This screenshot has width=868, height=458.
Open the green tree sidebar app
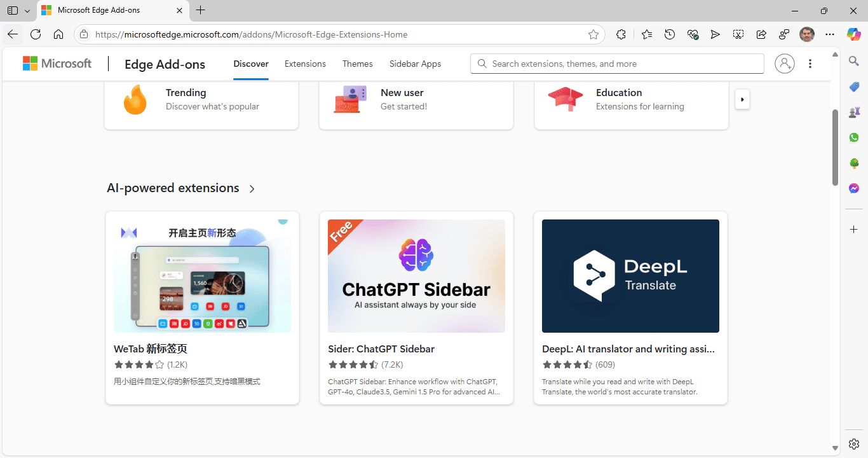854,163
